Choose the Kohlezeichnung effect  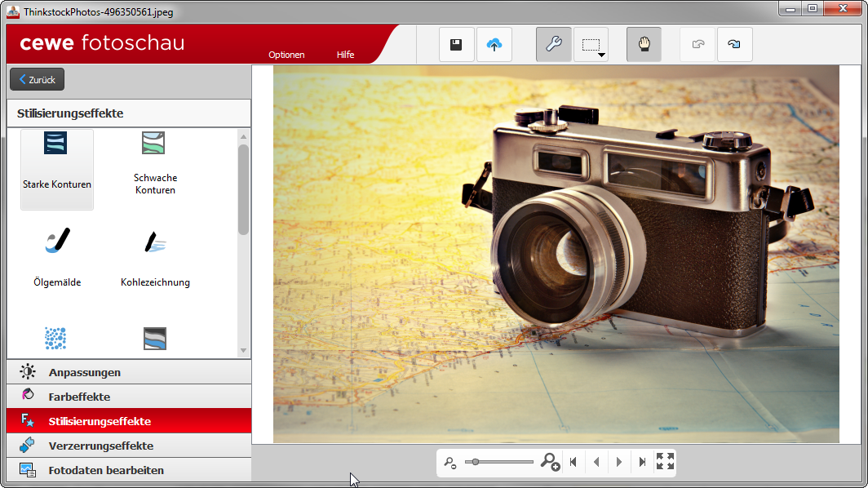click(x=155, y=258)
